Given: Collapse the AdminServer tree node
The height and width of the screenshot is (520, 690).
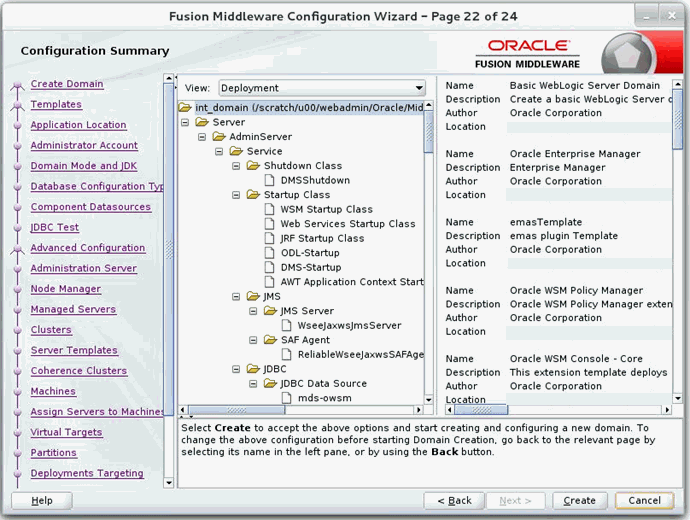Looking at the screenshot, I should tap(202, 137).
